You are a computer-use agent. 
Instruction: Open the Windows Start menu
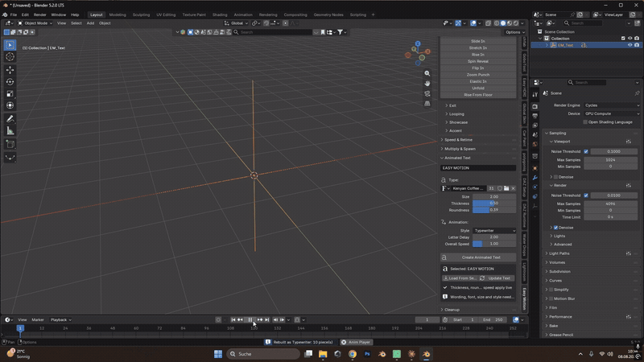point(218,354)
